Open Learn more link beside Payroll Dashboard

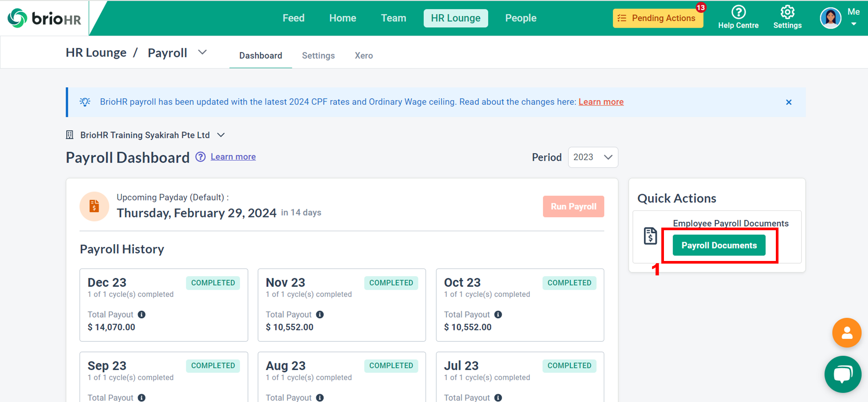[x=233, y=157]
